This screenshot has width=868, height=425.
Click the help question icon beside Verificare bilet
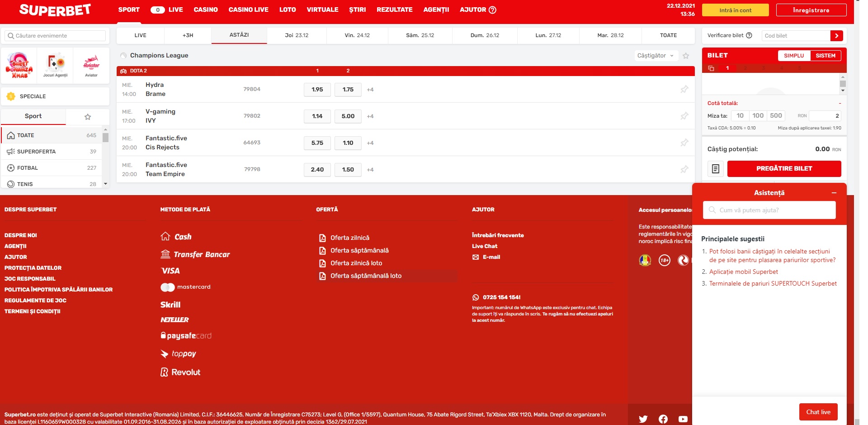coord(749,35)
